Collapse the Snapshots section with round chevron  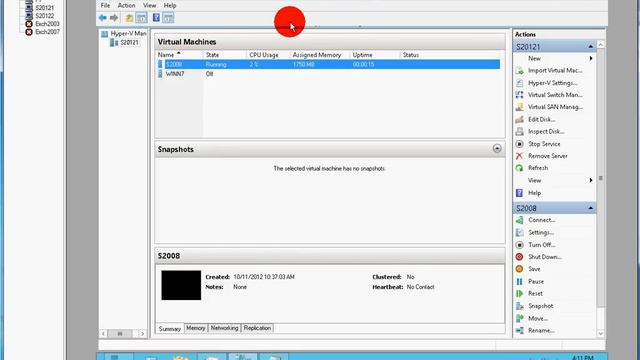click(x=497, y=149)
